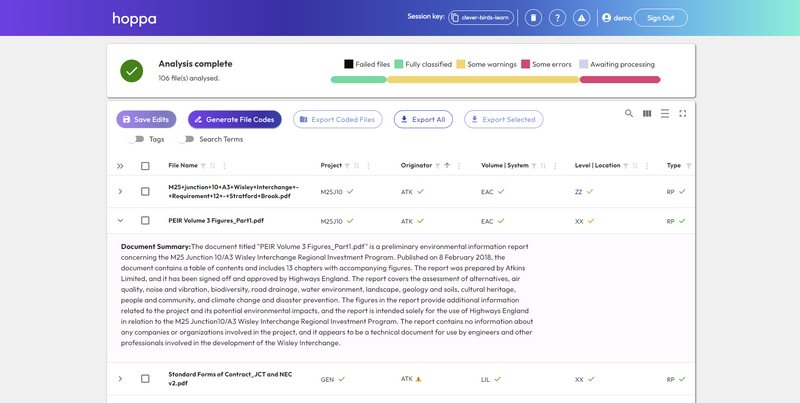
Task: Open the show/hide columns icon
Action: (647, 114)
